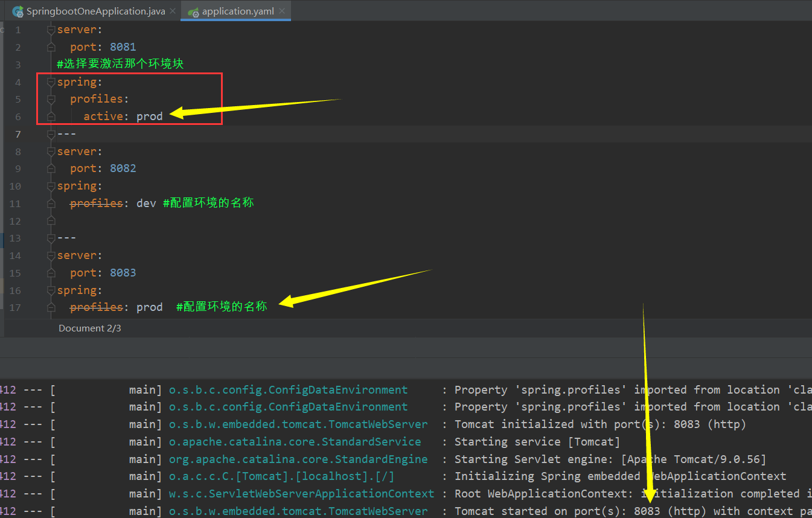Fold the profiles block on line 5
Image resolution: width=812 pixels, height=518 pixels.
[51, 99]
